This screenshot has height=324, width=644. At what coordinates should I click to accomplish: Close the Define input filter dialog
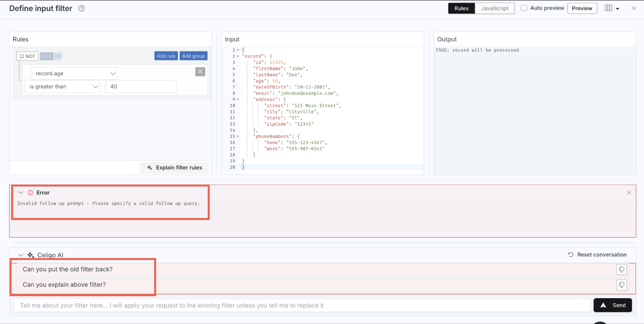pos(634,8)
